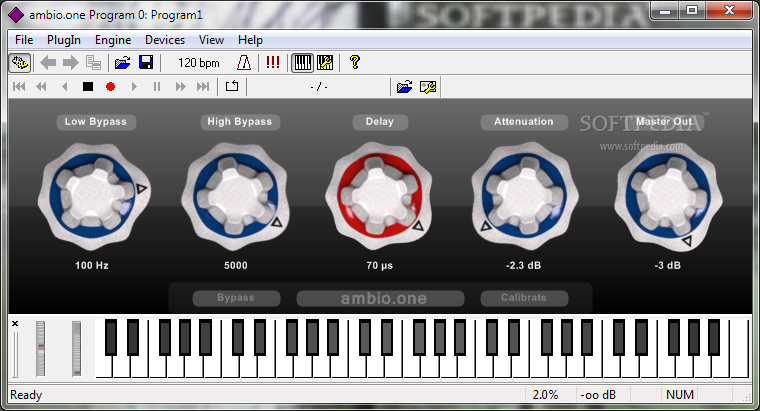Click the Ready status text
Image resolution: width=760 pixels, height=411 pixels.
pyautogui.click(x=26, y=395)
